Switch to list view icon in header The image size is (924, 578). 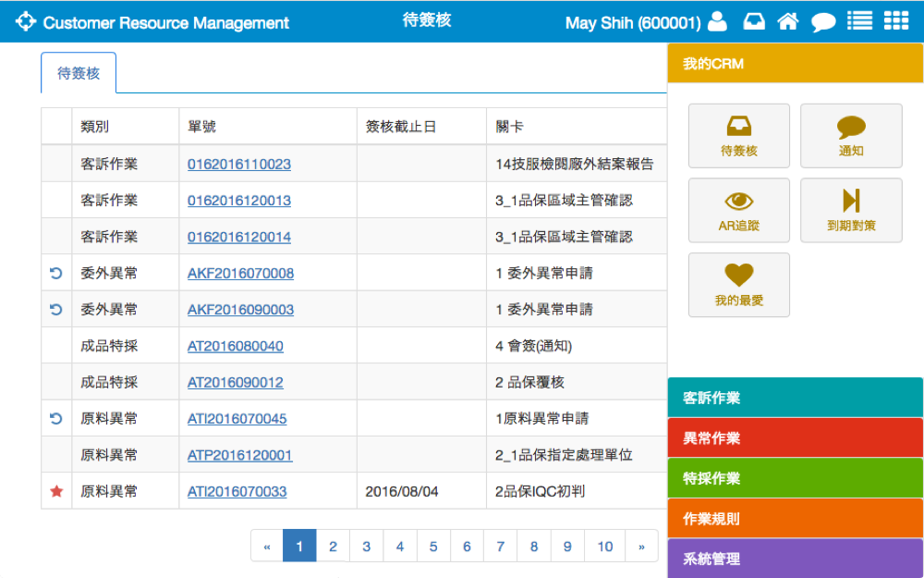pyautogui.click(x=859, y=21)
